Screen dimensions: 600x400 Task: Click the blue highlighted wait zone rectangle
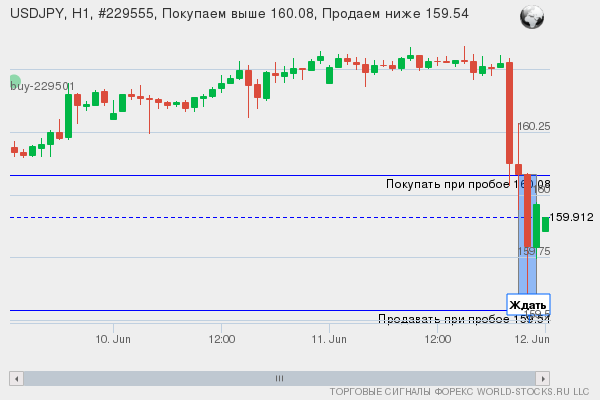coord(527,233)
